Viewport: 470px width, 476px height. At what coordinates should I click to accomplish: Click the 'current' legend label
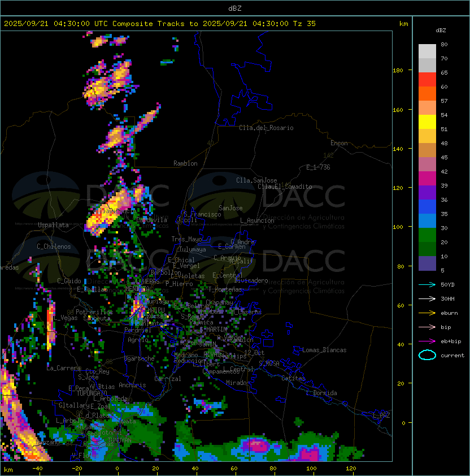click(452, 356)
